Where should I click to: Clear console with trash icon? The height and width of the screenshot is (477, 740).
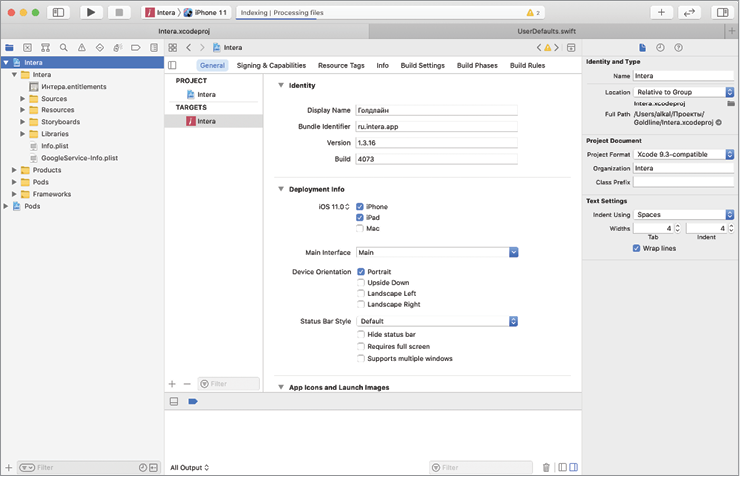coord(546,467)
